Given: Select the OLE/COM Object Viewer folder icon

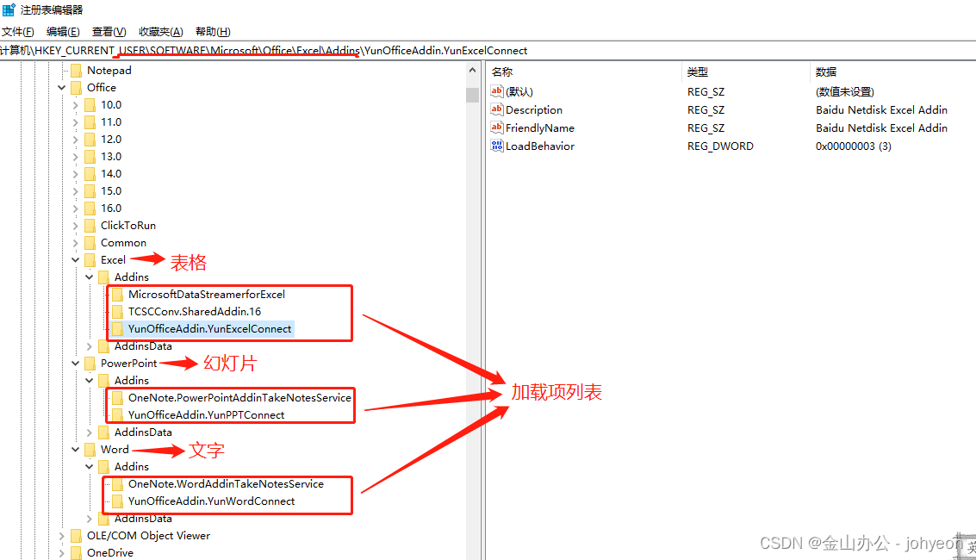Looking at the screenshot, I should pos(76,536).
